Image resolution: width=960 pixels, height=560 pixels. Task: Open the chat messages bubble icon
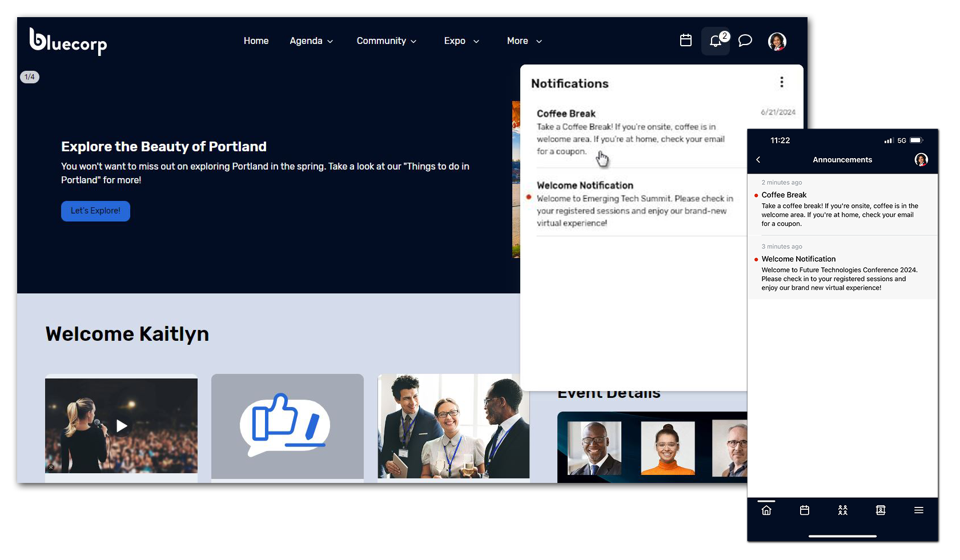745,41
